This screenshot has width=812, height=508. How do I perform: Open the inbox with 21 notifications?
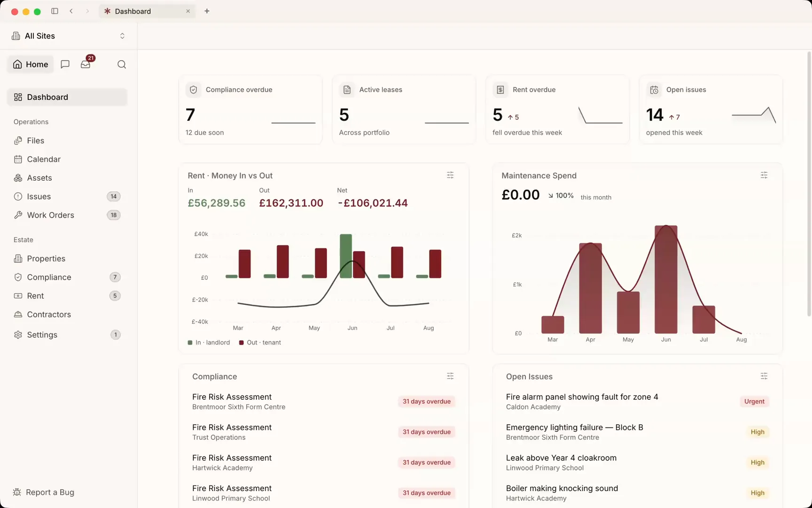click(86, 64)
